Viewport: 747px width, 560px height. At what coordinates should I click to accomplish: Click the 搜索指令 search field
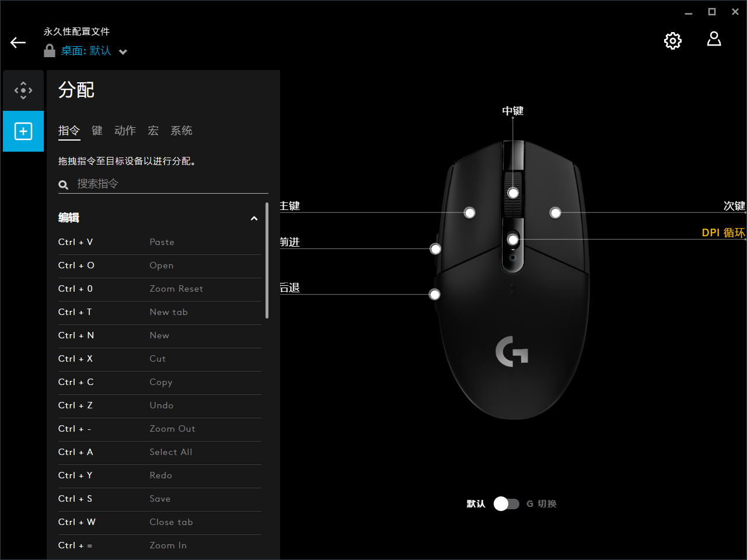[163, 184]
